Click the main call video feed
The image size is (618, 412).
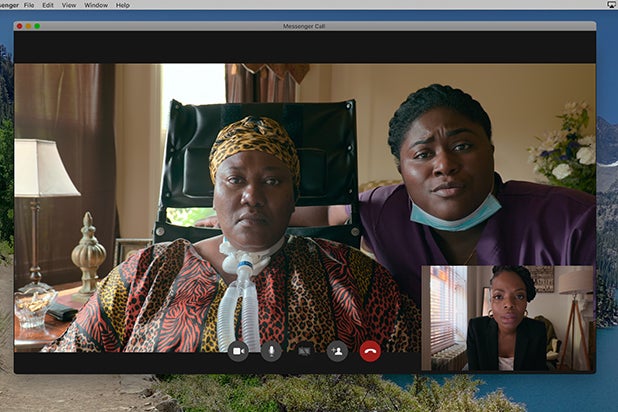tap(305, 208)
